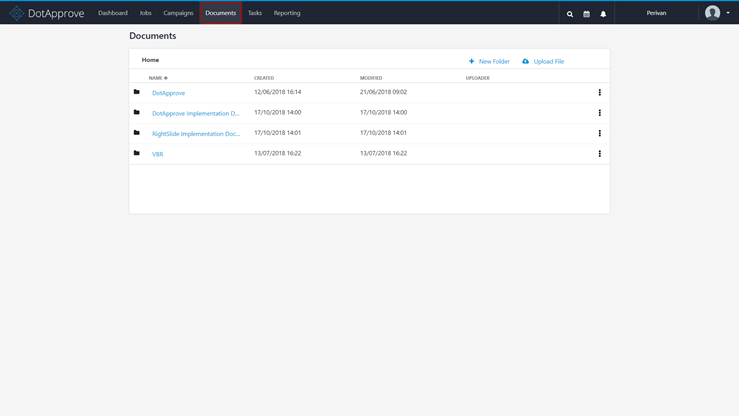Open three-dot menu for VBR folder
Screen dimensions: 739x416
tap(599, 154)
